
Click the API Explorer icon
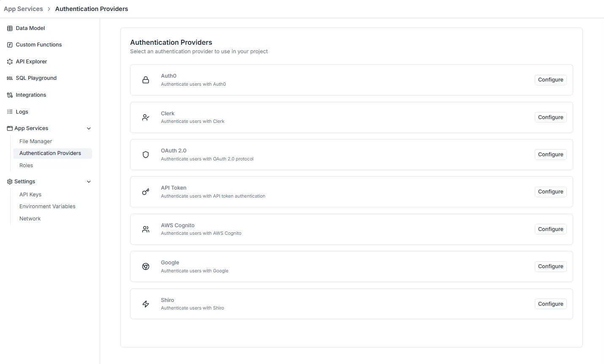[x=10, y=62]
